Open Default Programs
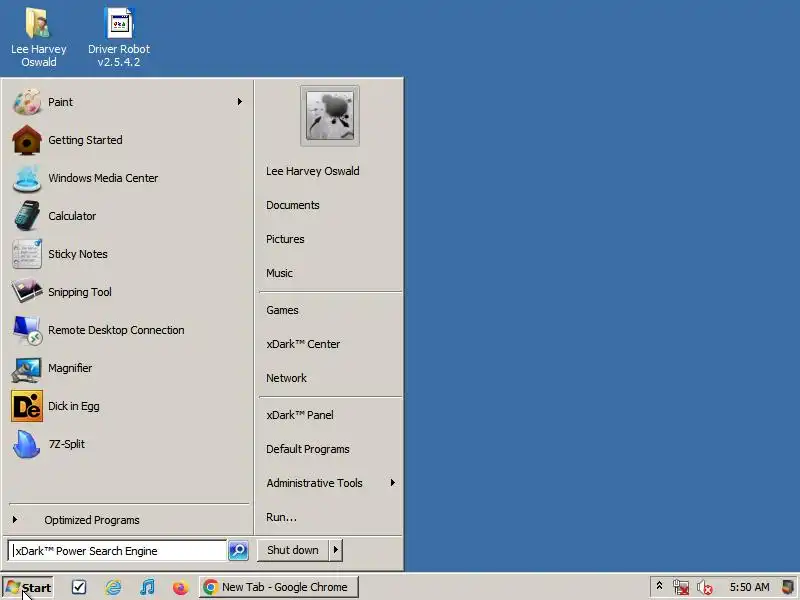Image resolution: width=800 pixels, height=600 pixels. (308, 449)
